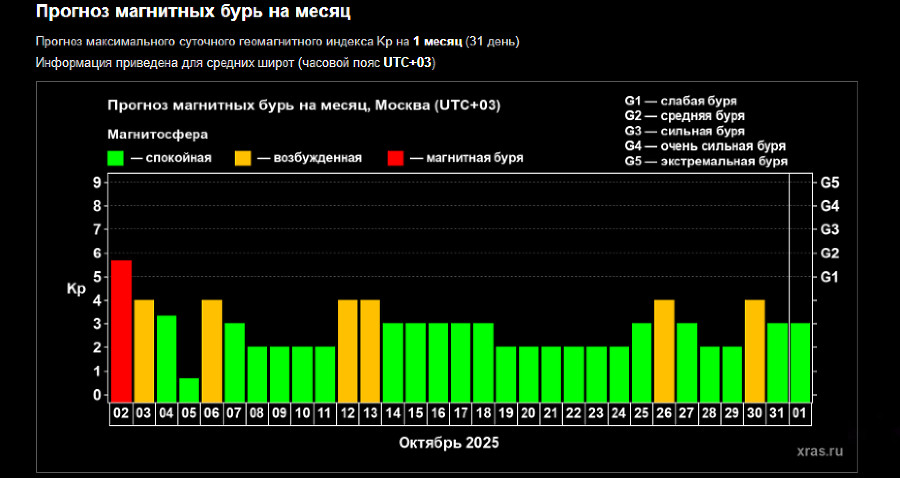This screenshot has width=900, height=478.
Task: Click the green bar for day 31
Action: (777, 361)
